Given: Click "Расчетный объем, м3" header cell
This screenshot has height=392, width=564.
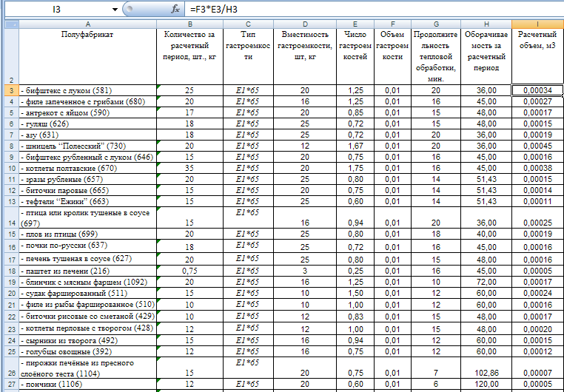Looking at the screenshot, I should coord(537,57).
